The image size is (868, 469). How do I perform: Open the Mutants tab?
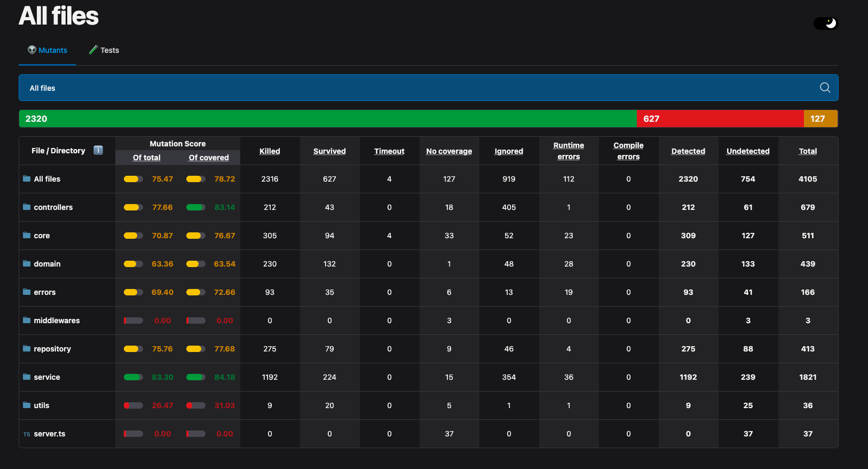click(53, 50)
